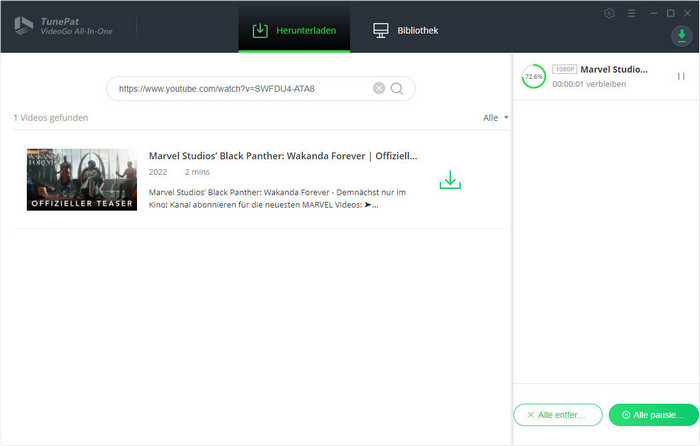Image resolution: width=700 pixels, height=446 pixels.
Task: Click the green download queue icon
Action: [x=682, y=36]
